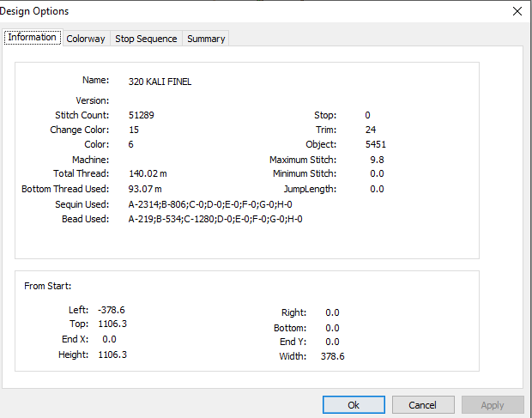Click the End Y value 0.0
This screenshot has width=532, height=418.
click(x=332, y=342)
